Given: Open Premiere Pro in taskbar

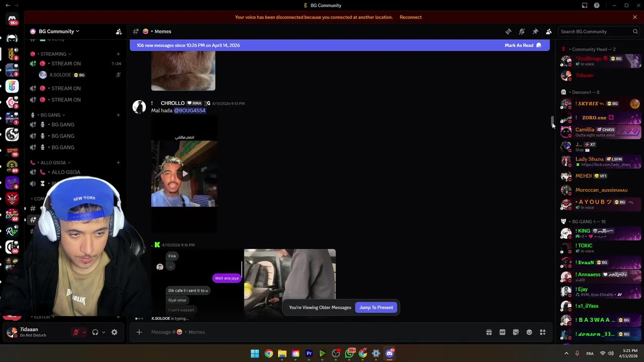Looking at the screenshot, I should click(x=309, y=353).
